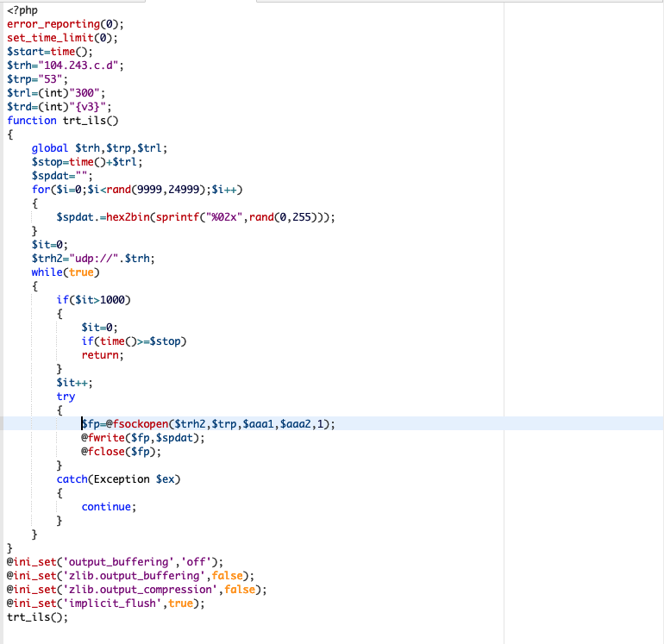Click the ini_set 'output_buffering','off' line

(x=115, y=562)
